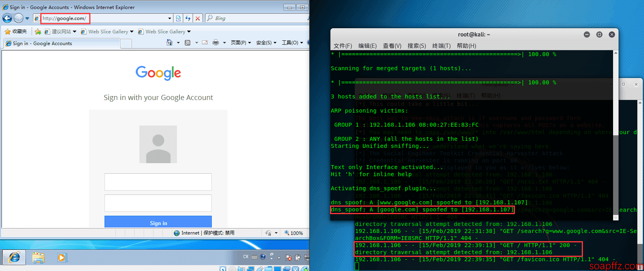Viewport: 644px width, 271px height.
Task: Open the Windows Explorer folder taskbar icon
Action: (x=38, y=258)
